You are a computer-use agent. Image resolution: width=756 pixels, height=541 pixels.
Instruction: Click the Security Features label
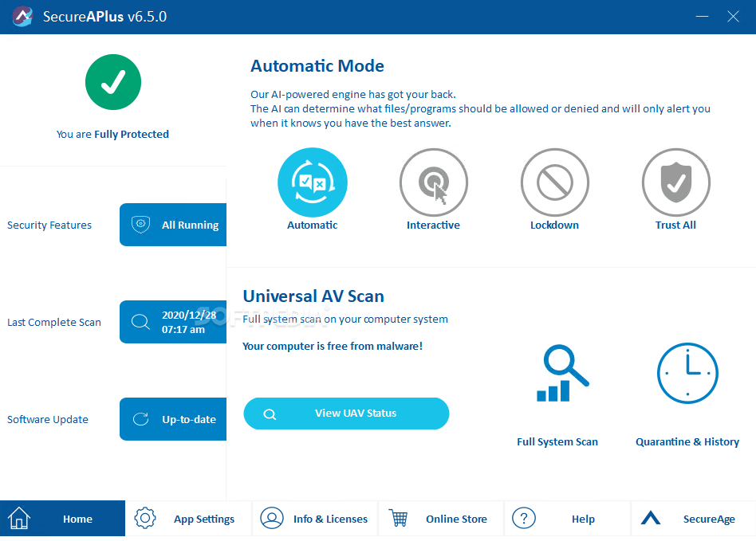point(49,225)
